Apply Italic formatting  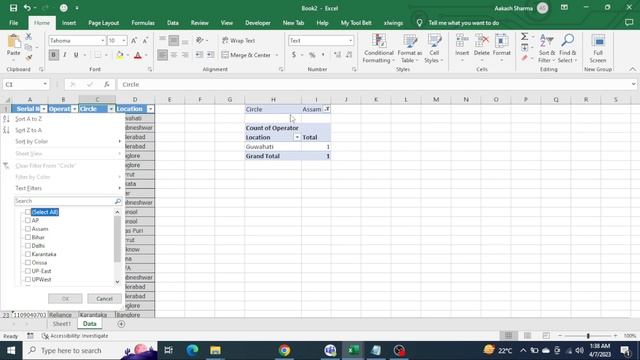[x=64, y=55]
